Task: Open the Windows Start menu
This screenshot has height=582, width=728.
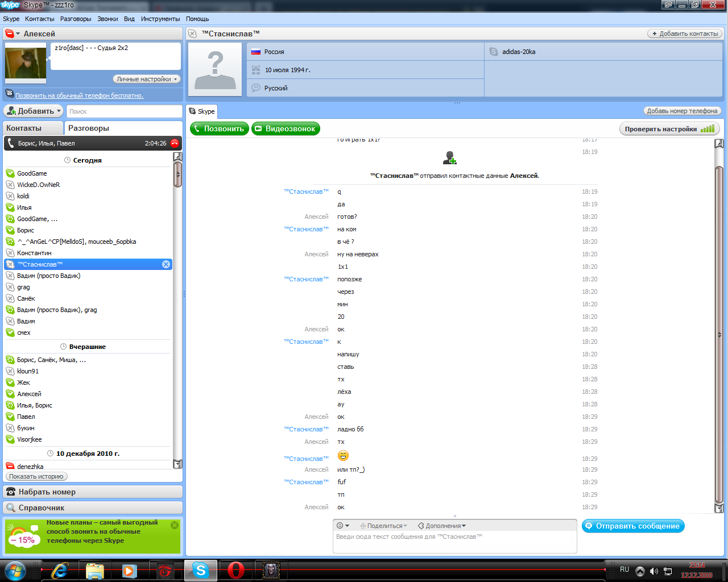Action: coord(15,569)
